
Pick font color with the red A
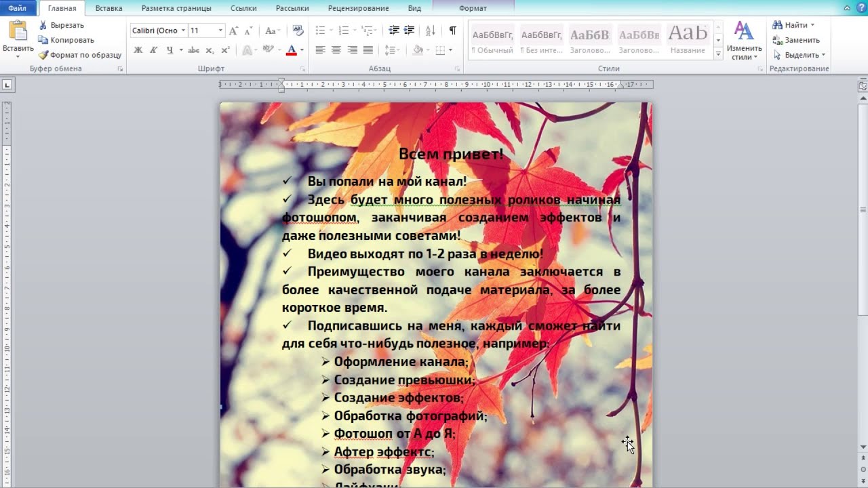pyautogui.click(x=292, y=50)
